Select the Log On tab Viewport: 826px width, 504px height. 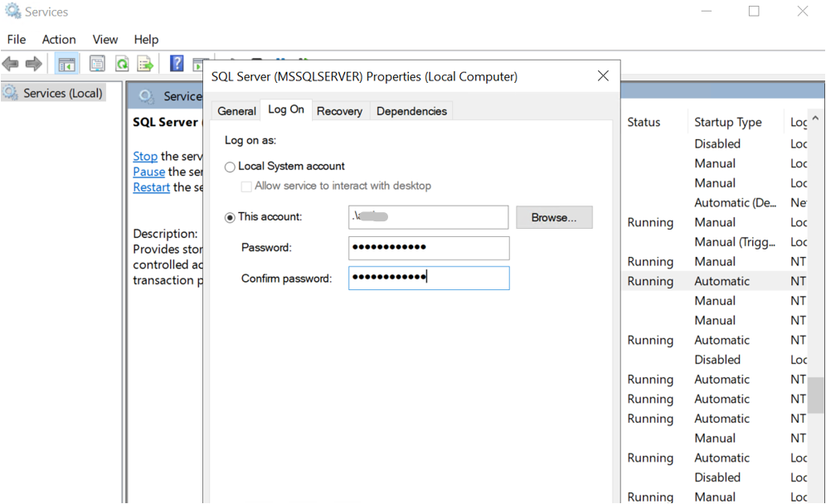click(x=286, y=109)
